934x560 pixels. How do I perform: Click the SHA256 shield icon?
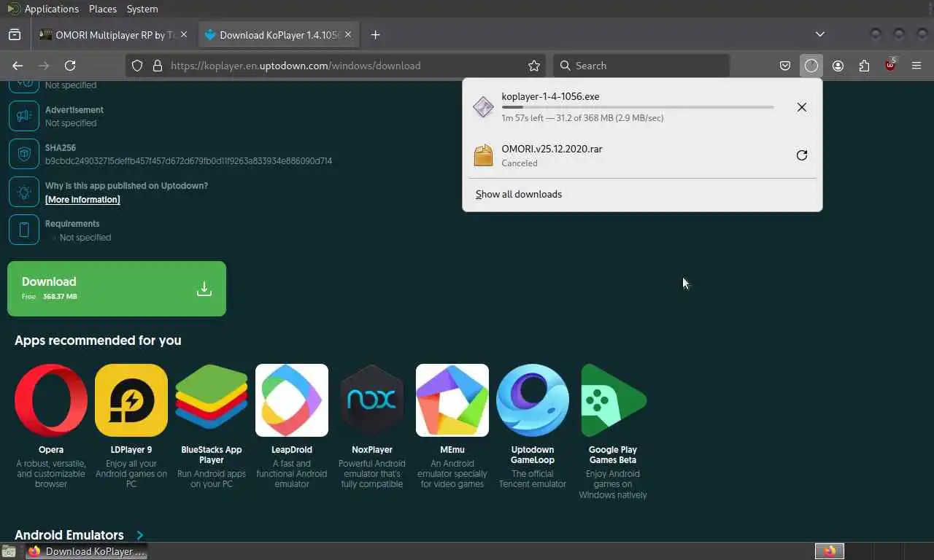[x=24, y=154]
